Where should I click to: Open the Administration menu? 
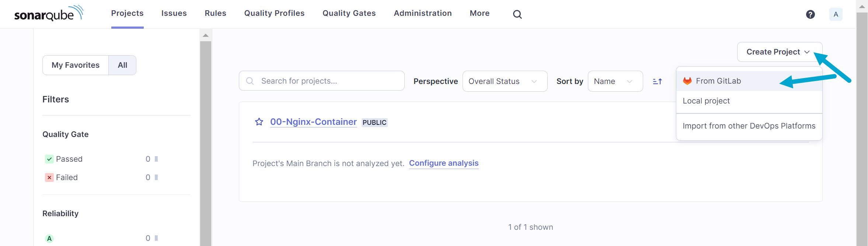tap(422, 13)
